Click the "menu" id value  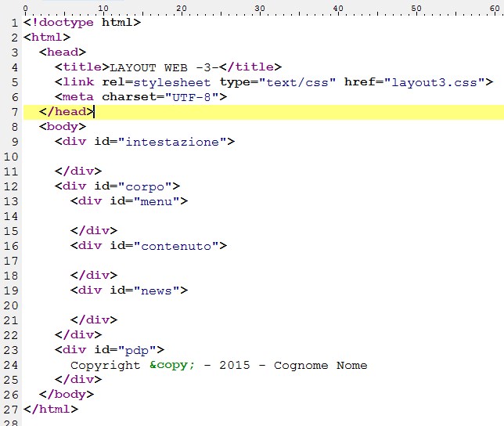point(156,201)
